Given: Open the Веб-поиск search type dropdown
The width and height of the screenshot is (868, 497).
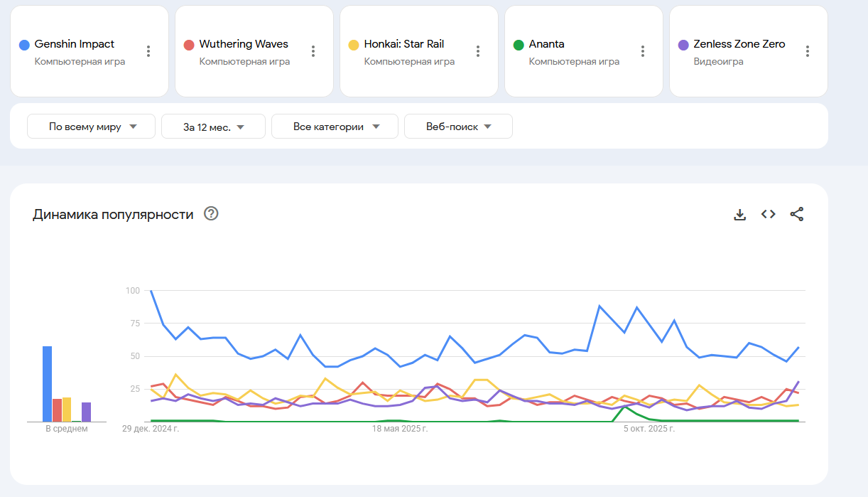Looking at the screenshot, I should (458, 127).
